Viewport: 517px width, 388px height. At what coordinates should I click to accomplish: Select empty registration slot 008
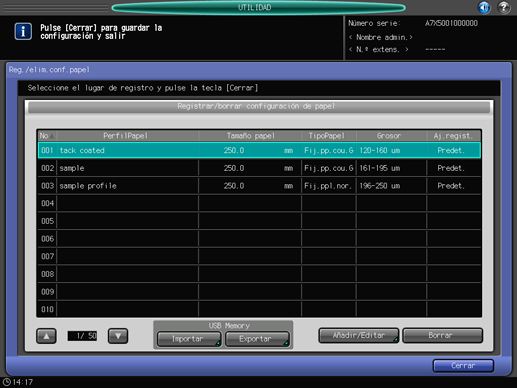coord(259,274)
